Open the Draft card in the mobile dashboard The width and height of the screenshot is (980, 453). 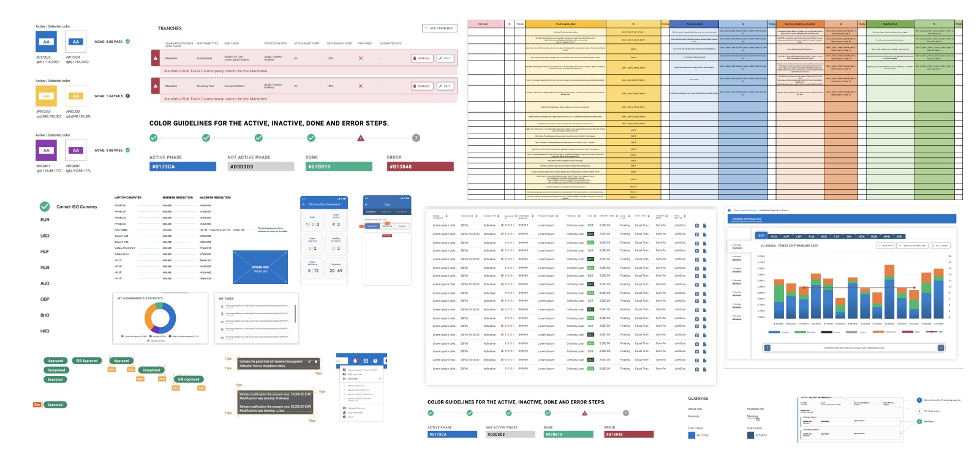[x=312, y=222]
